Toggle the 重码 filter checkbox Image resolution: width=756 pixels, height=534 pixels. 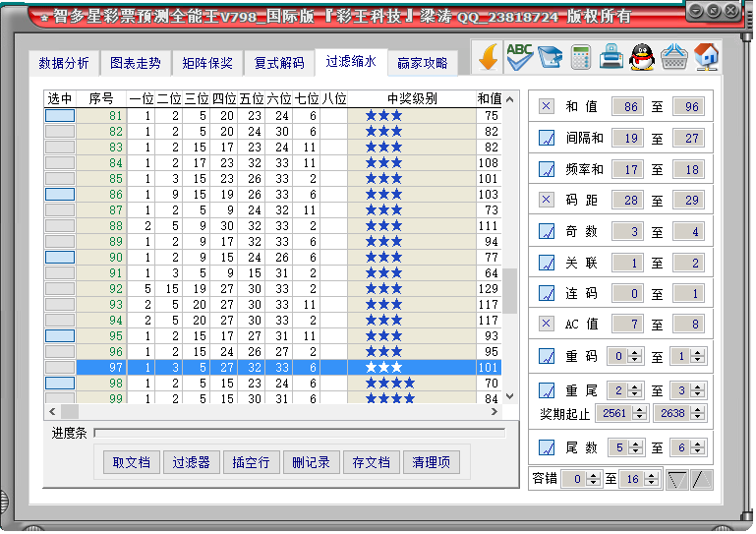coord(547,356)
